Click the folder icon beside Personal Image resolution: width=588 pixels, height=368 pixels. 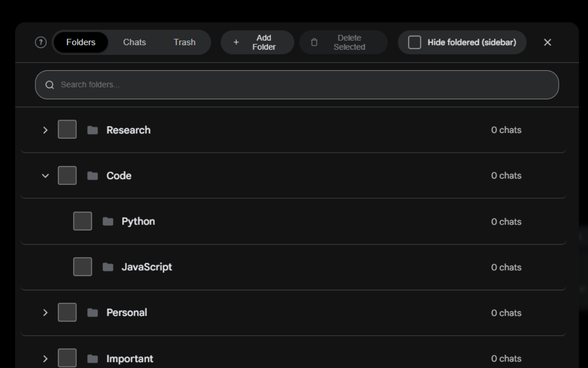(x=93, y=312)
